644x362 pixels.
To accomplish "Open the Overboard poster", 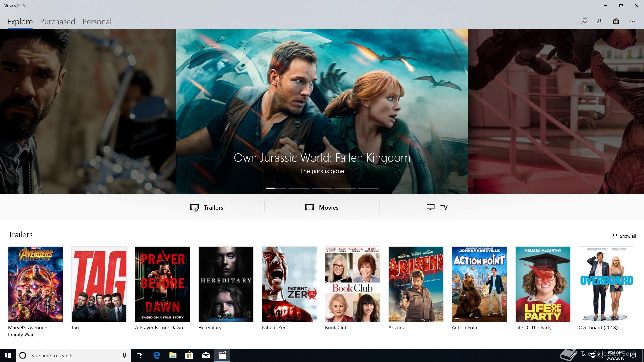I will tap(606, 284).
